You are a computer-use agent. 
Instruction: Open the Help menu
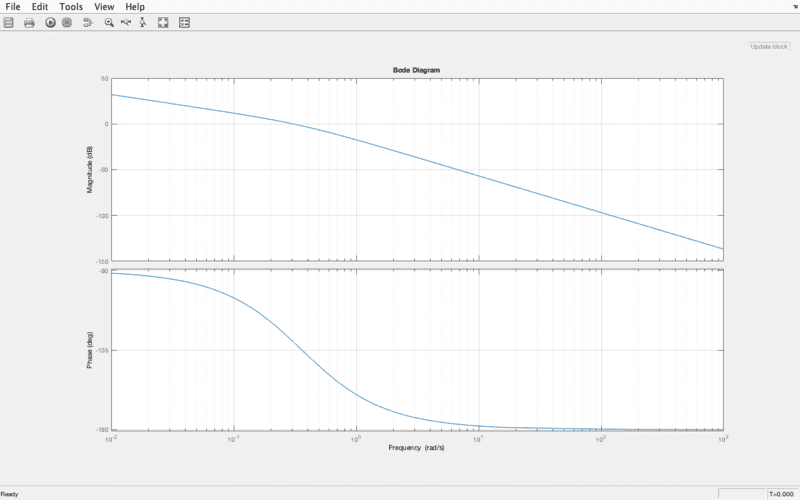pyautogui.click(x=135, y=7)
